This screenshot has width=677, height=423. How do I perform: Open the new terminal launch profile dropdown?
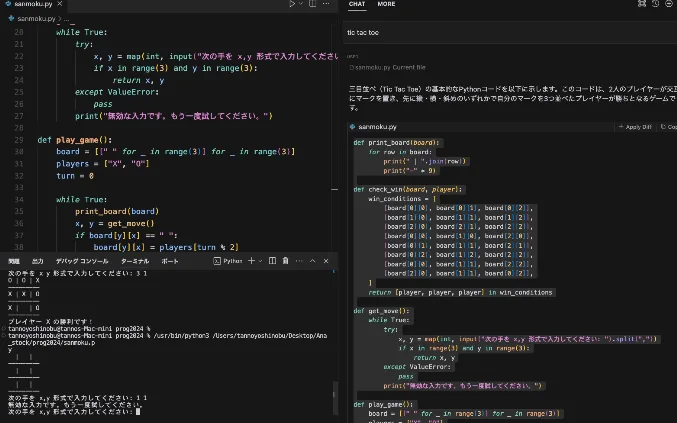point(260,261)
